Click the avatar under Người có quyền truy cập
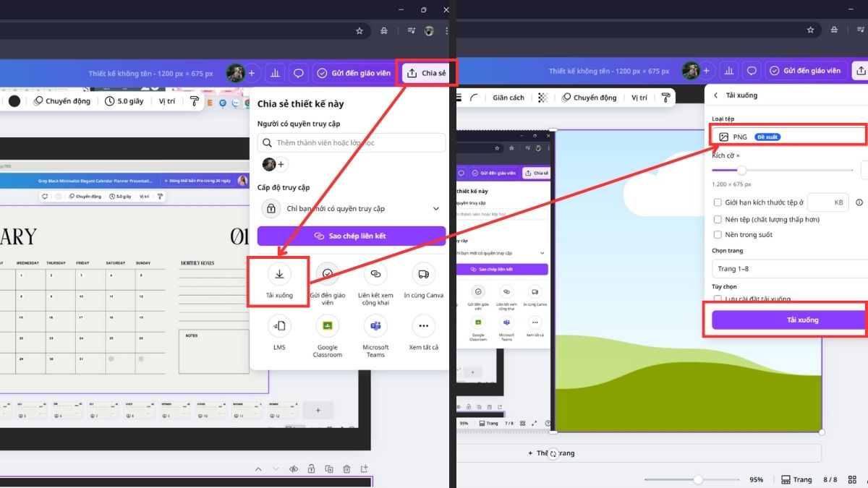 click(268, 164)
